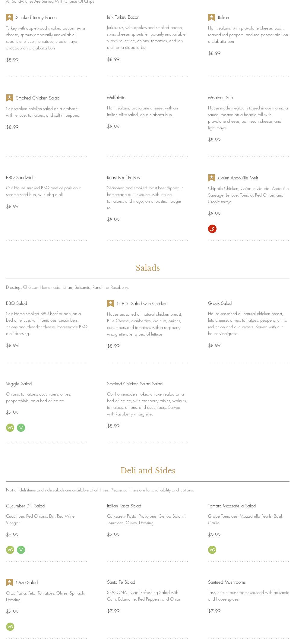Click the star badge beside Smoked Chicken Salad

pyautogui.click(x=10, y=98)
